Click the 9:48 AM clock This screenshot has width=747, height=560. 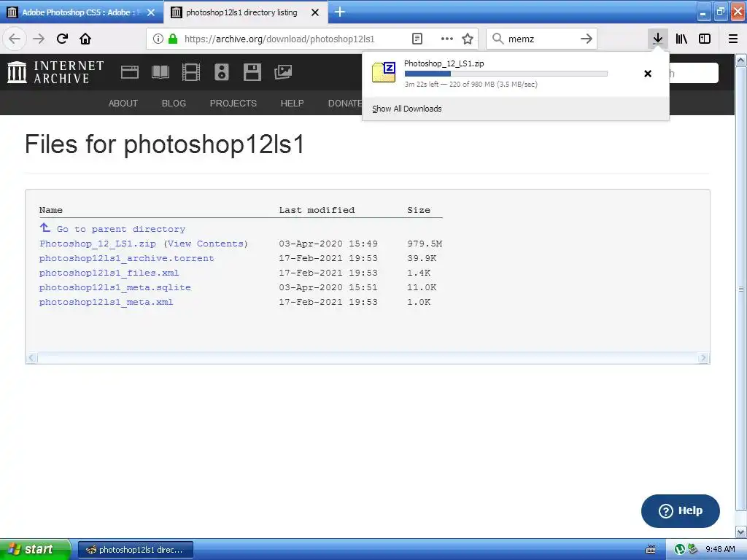(720, 550)
